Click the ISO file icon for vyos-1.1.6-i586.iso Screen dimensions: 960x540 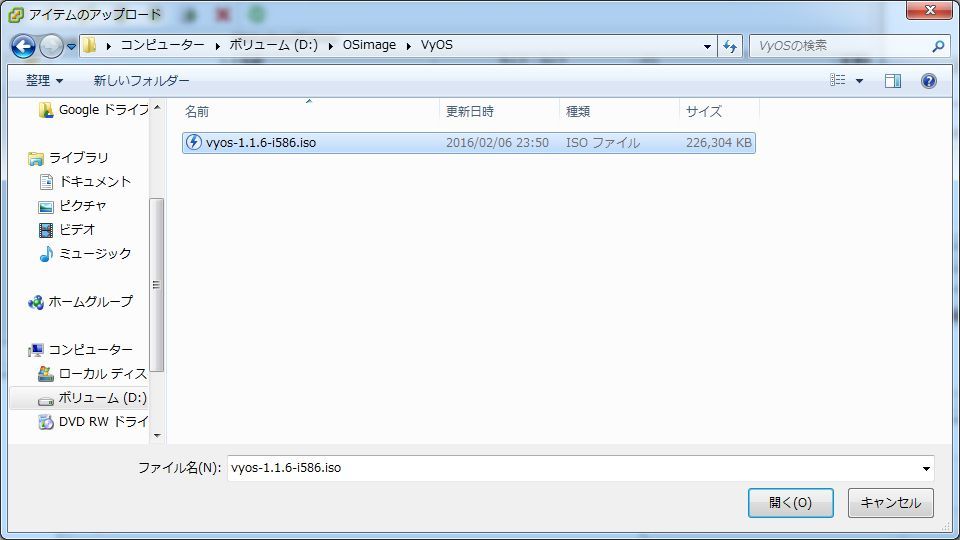193,143
